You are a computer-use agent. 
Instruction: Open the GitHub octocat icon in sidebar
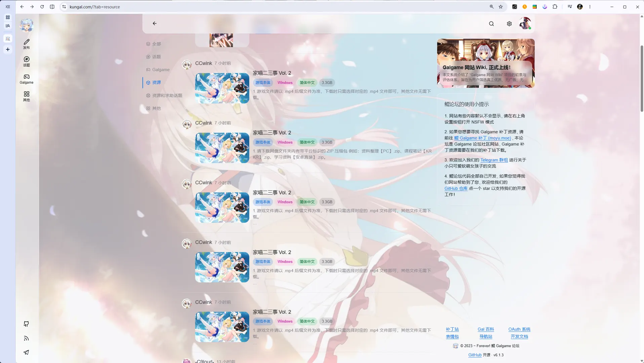(x=26, y=324)
